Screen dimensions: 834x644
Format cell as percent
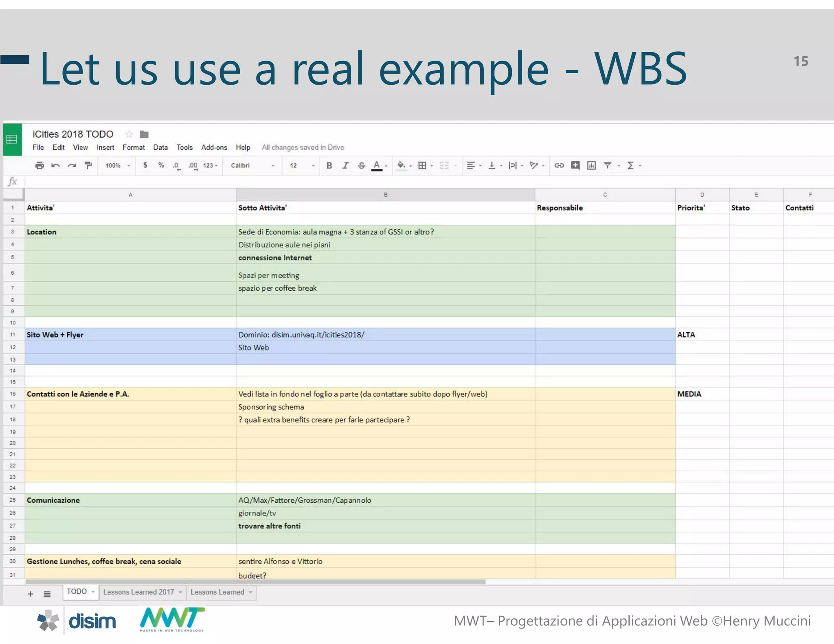[161, 165]
